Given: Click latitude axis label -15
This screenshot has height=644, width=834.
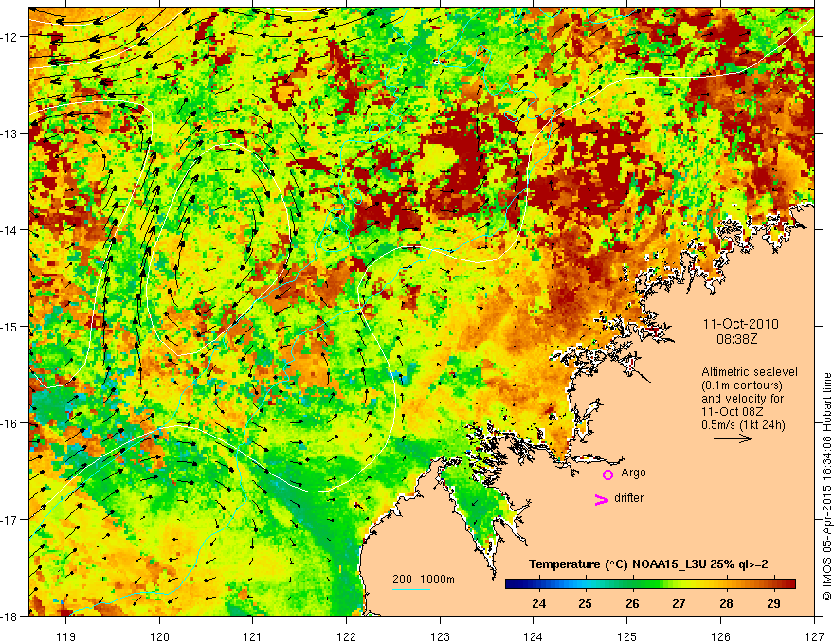Looking at the screenshot, I should tap(10, 326).
